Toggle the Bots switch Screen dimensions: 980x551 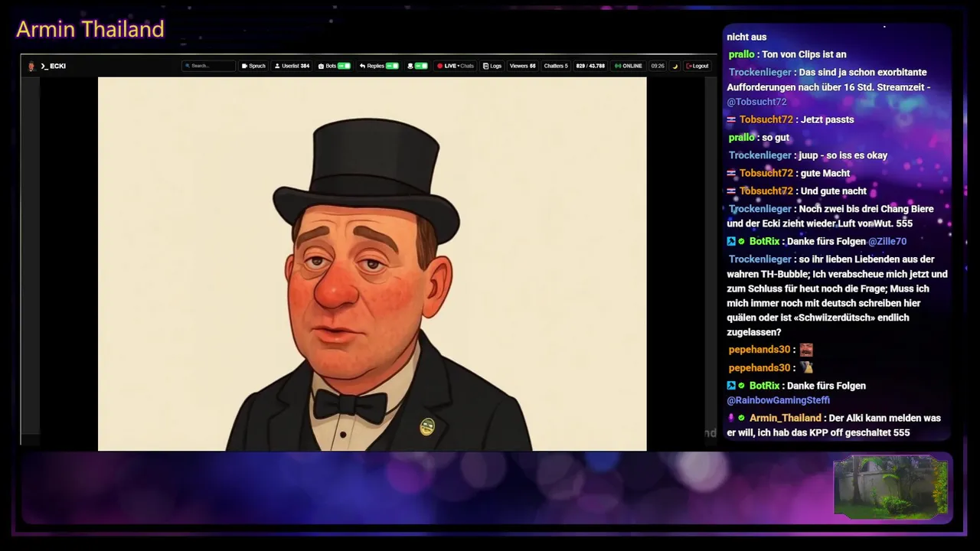pyautogui.click(x=345, y=66)
